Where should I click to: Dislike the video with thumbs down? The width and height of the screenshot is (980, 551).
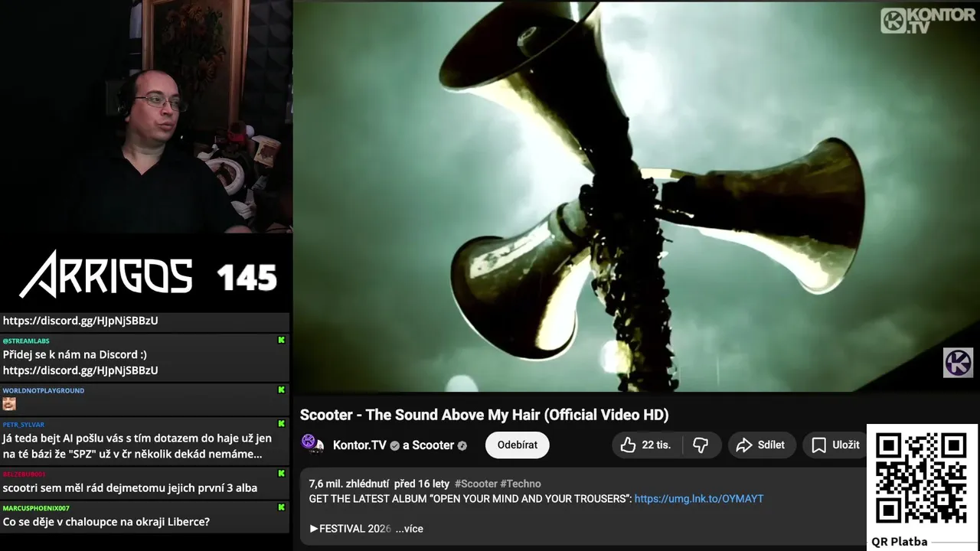click(x=701, y=445)
